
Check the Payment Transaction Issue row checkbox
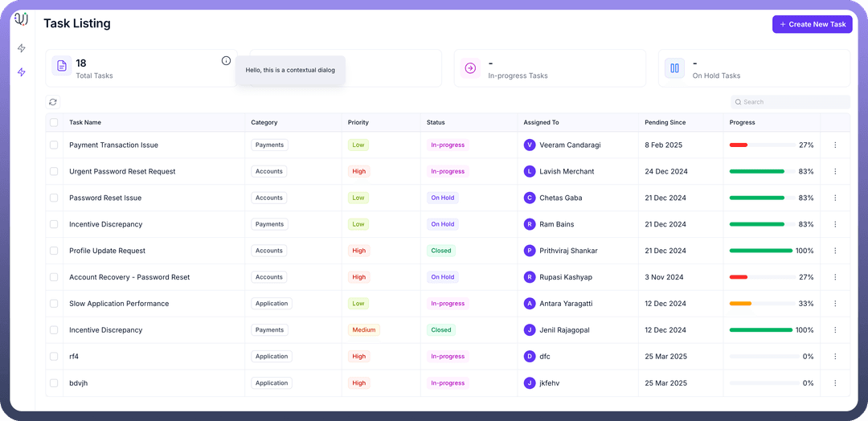54,145
